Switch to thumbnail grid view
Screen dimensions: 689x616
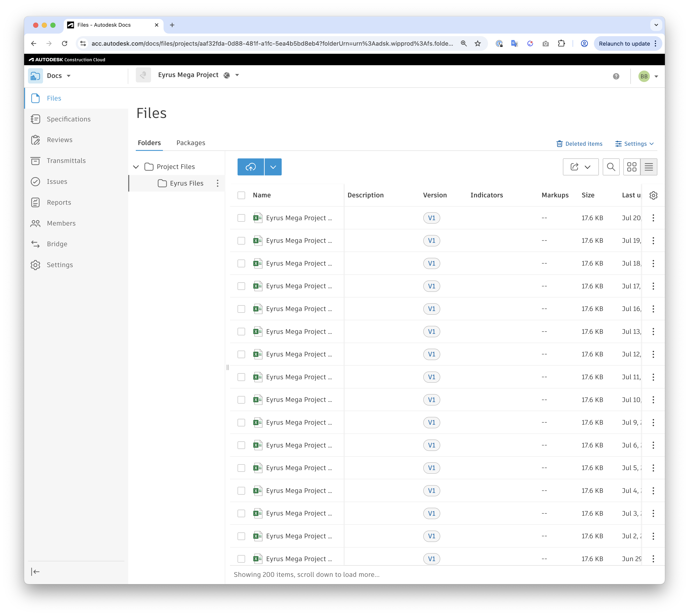tap(632, 167)
